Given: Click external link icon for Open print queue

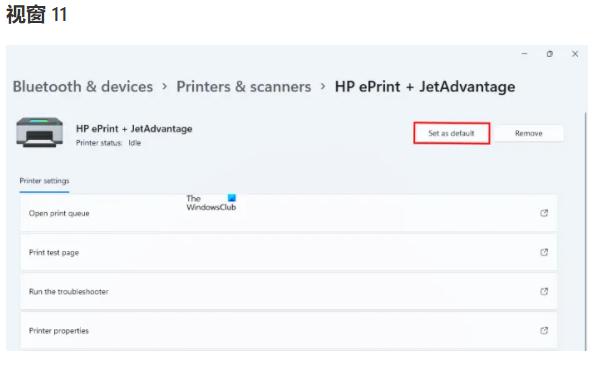Looking at the screenshot, I should coord(544,213).
